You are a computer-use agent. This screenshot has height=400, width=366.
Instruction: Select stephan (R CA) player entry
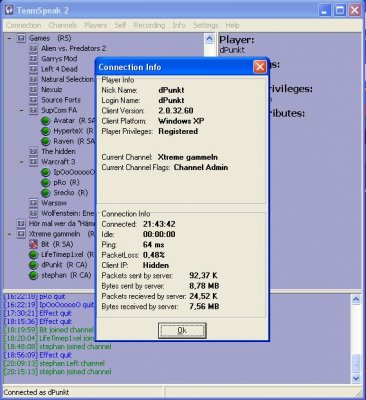tap(66, 275)
